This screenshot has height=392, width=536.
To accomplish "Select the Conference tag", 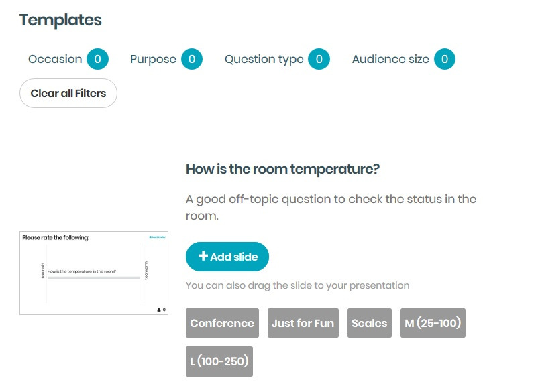I will pos(222,323).
